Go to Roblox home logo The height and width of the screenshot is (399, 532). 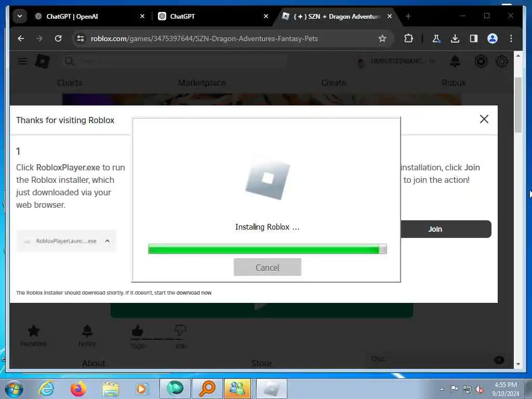(43, 61)
